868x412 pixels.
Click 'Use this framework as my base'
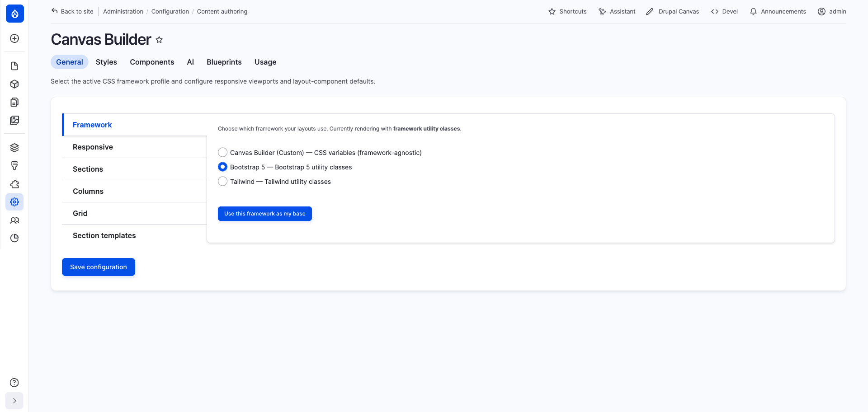pos(265,214)
